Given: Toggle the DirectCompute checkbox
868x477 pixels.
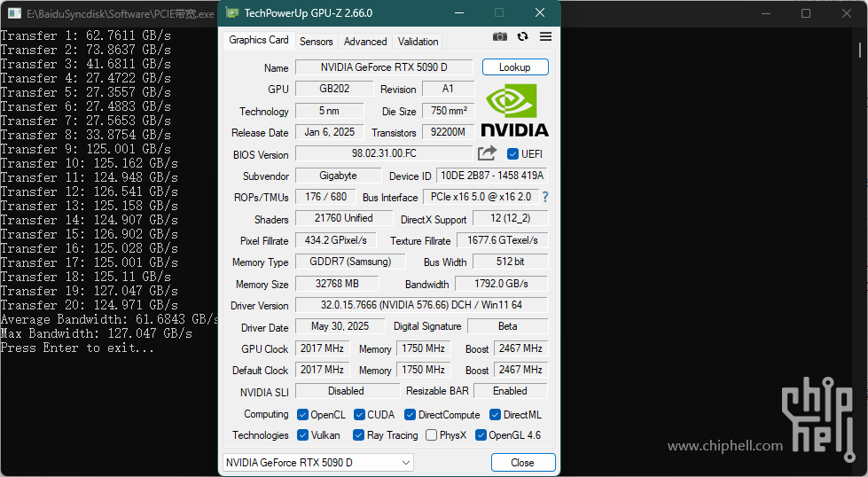Looking at the screenshot, I should tap(410, 414).
